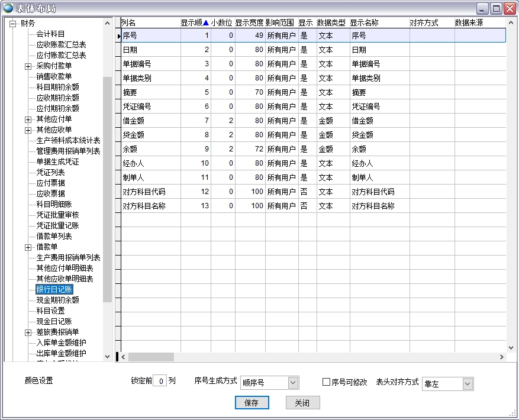Click the tree panel scroll down arrow
This screenshot has width=519, height=420.
click(x=107, y=357)
